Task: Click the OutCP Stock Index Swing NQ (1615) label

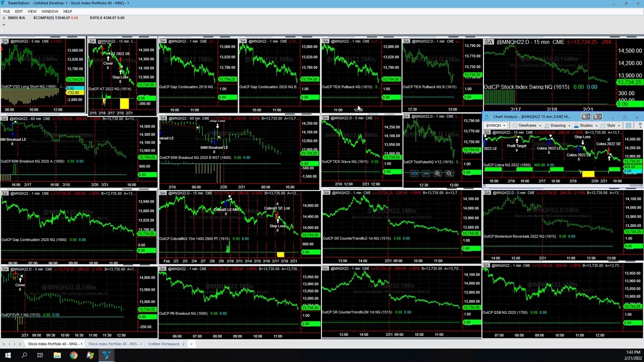Action: point(526,87)
